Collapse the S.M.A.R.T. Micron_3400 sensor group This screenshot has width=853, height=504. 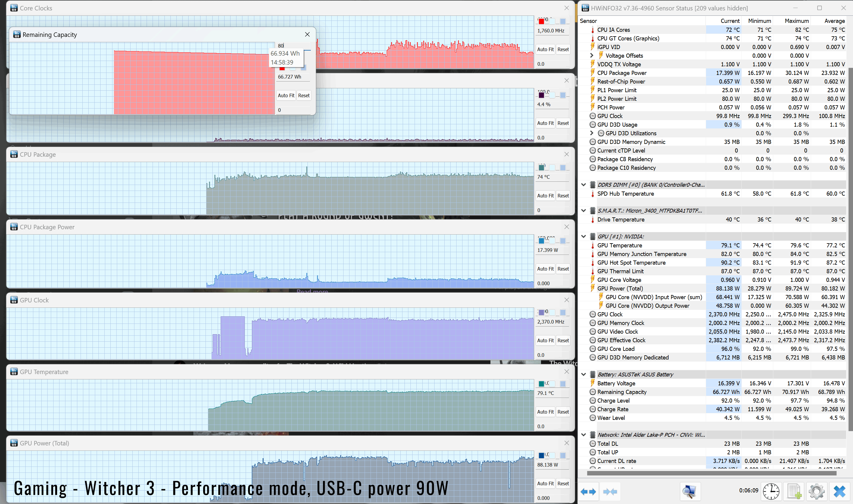point(583,211)
